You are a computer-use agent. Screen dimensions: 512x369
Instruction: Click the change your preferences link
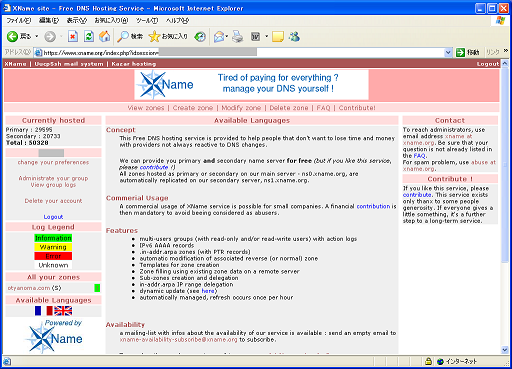pyautogui.click(x=53, y=162)
